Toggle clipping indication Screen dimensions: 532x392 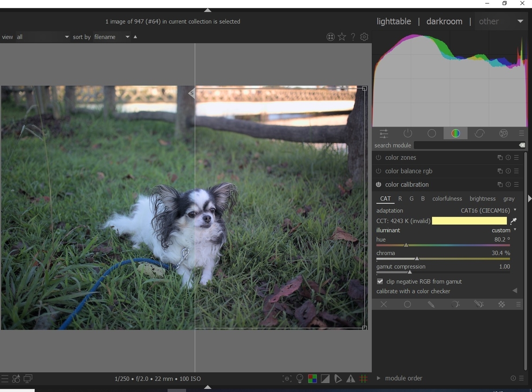tap(325, 379)
